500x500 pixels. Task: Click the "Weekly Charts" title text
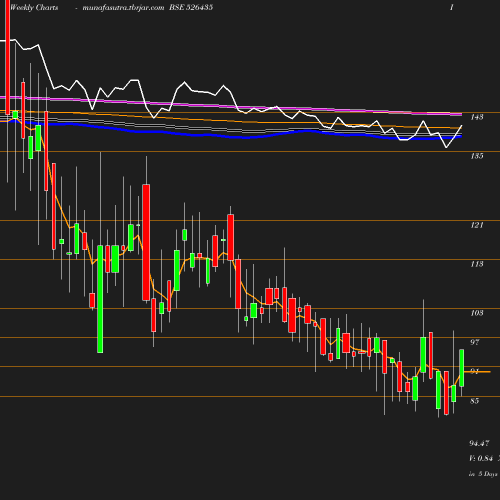pos(34,7)
